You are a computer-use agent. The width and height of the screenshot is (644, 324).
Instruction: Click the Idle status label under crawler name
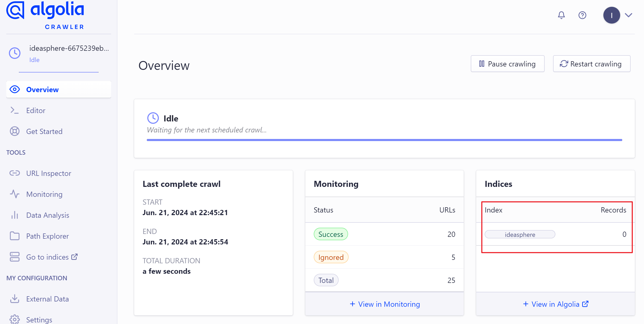34,60
